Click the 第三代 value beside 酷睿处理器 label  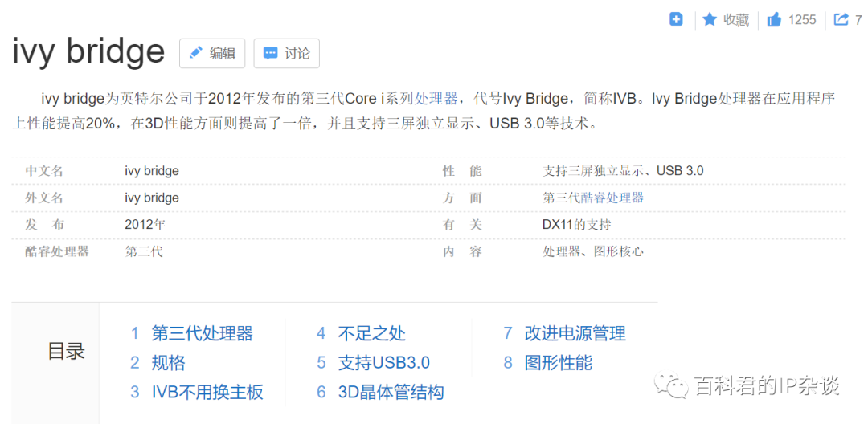pos(144,251)
